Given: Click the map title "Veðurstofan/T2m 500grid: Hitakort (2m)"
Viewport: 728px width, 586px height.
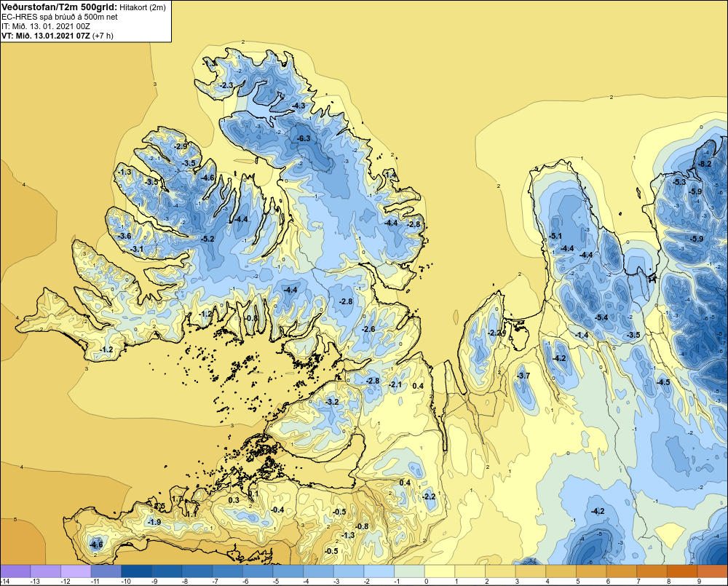Looking at the screenshot, I should [x=84, y=7].
